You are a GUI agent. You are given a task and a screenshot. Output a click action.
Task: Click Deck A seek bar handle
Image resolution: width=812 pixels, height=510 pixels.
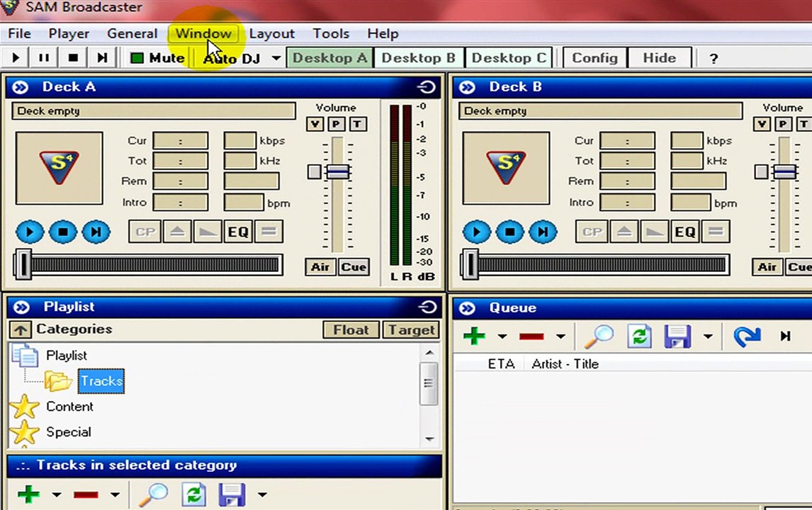pyautogui.click(x=23, y=265)
